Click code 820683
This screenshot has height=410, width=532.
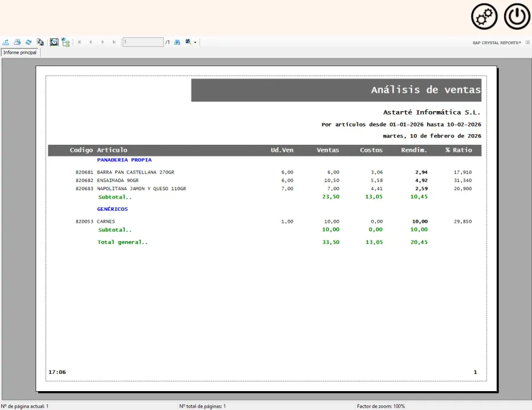pos(84,188)
